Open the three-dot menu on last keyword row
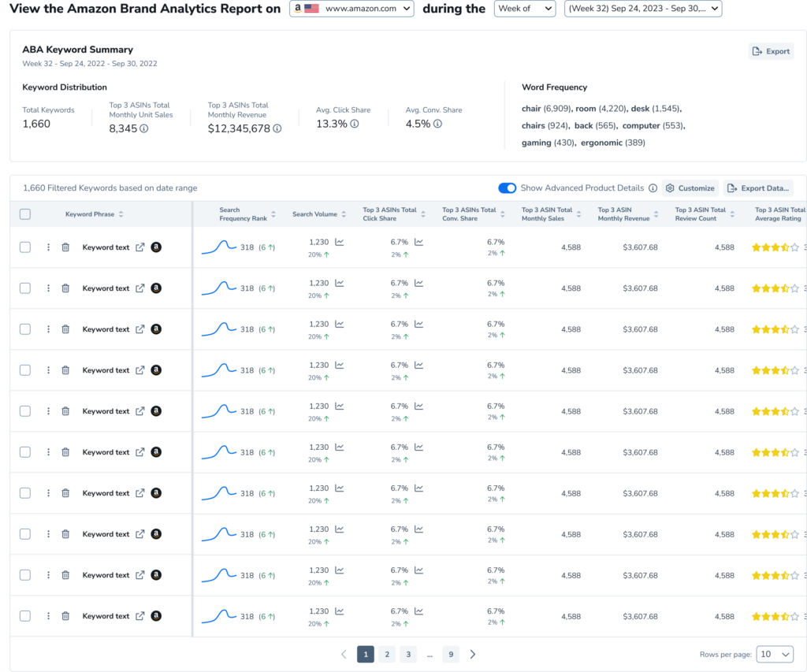Image resolution: width=807 pixels, height=672 pixels. pyautogui.click(x=48, y=616)
